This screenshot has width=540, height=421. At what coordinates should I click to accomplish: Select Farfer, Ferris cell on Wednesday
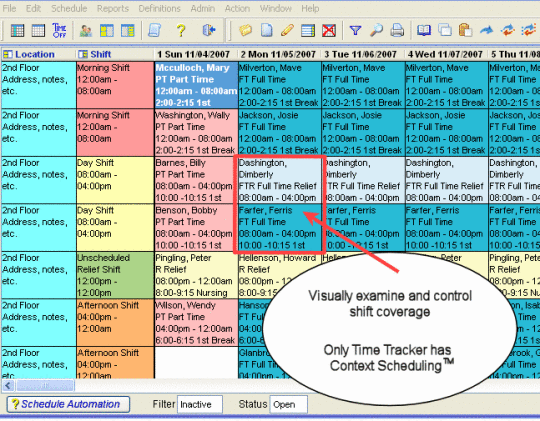click(447, 228)
